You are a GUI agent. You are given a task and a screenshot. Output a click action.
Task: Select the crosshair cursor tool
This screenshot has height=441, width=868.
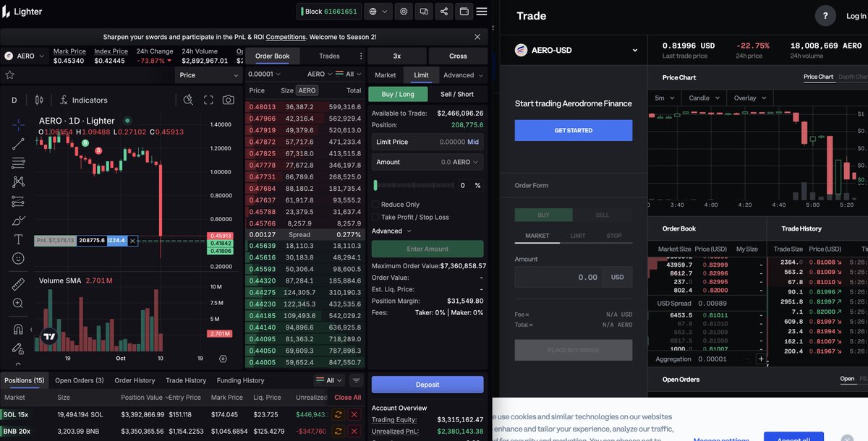pos(18,124)
